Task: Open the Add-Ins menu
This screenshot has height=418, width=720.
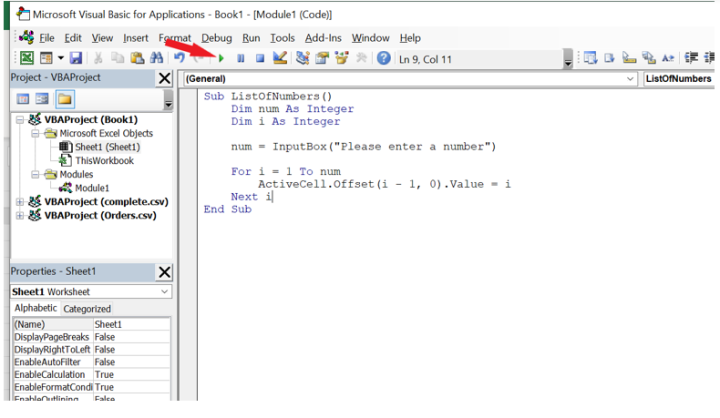Action: click(323, 38)
